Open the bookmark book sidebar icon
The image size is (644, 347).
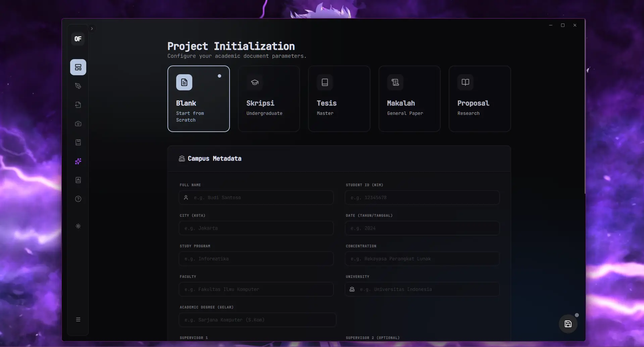[78, 142]
